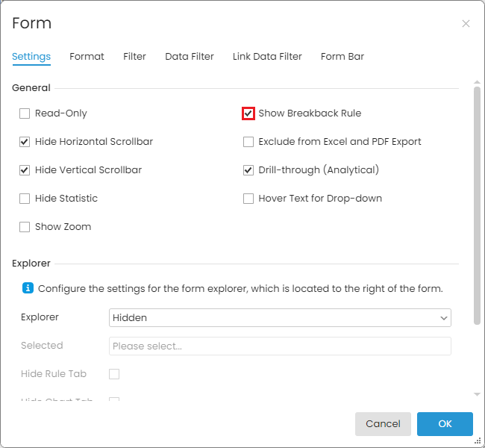Image resolution: width=485 pixels, height=448 pixels.
Task: Toggle the Hide Rule Tab checkbox
Action: pyautogui.click(x=114, y=374)
